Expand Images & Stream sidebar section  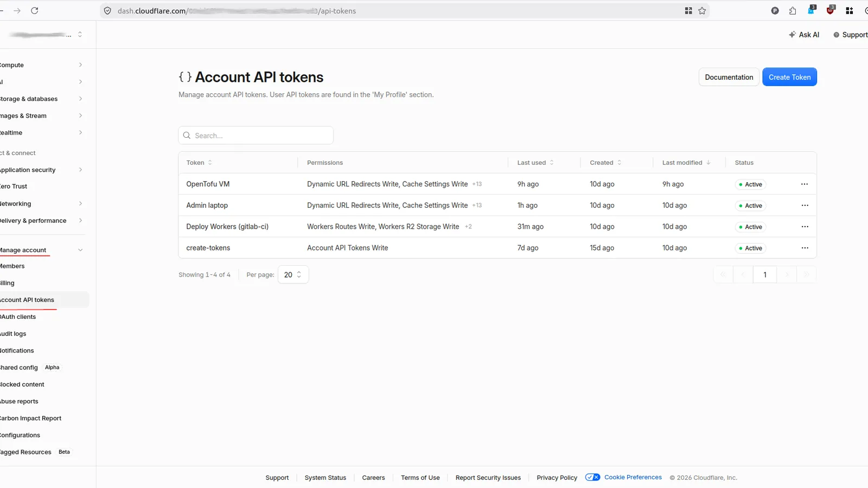click(80, 115)
